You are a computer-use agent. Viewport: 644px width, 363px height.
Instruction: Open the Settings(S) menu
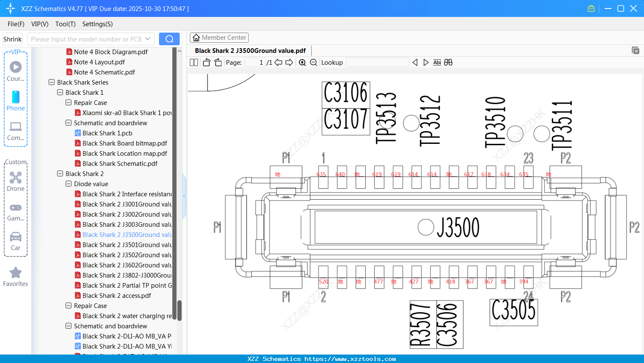pyautogui.click(x=98, y=24)
